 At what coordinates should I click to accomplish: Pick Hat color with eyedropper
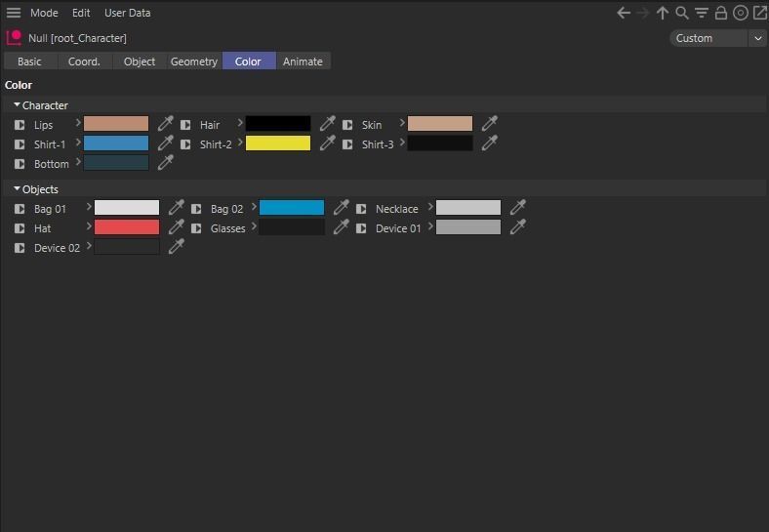176,227
